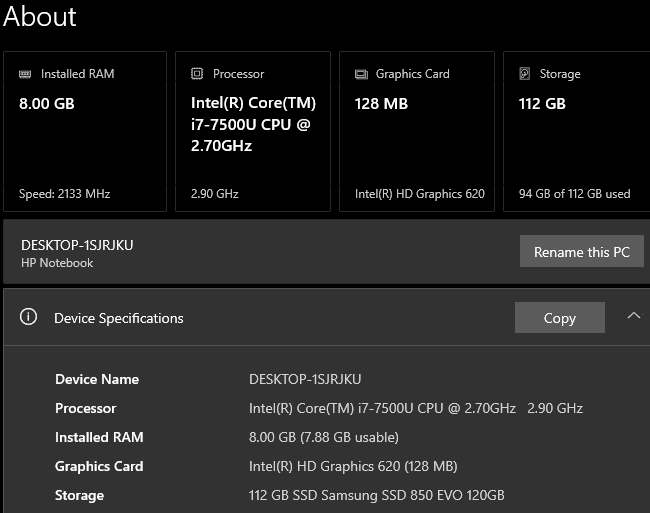Click the About page heading
The height and width of the screenshot is (513, 650).
tap(39, 17)
